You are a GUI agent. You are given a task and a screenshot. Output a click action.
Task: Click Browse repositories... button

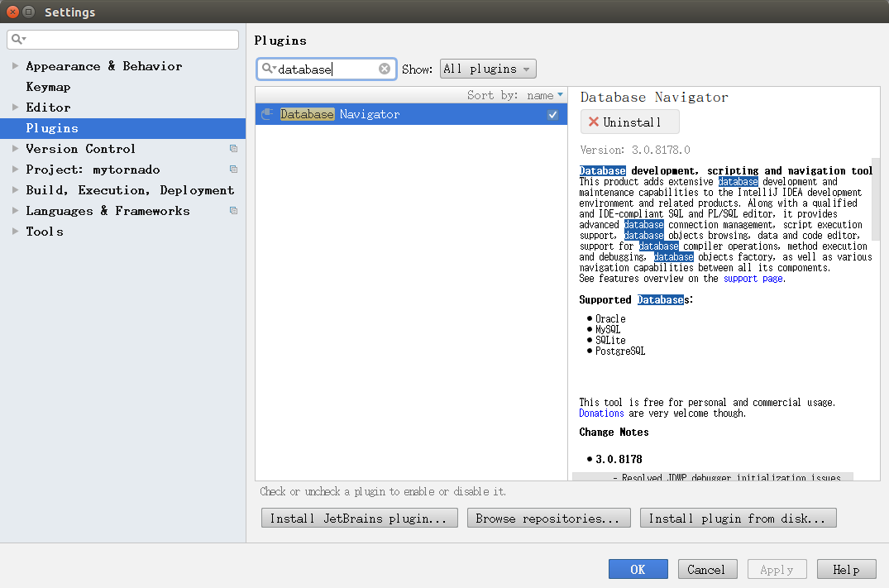pos(549,519)
